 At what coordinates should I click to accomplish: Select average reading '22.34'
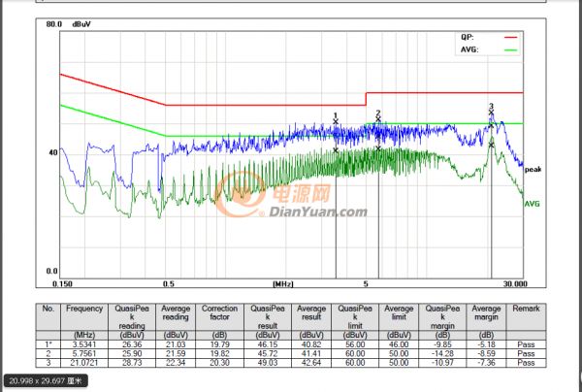pyautogui.click(x=176, y=362)
